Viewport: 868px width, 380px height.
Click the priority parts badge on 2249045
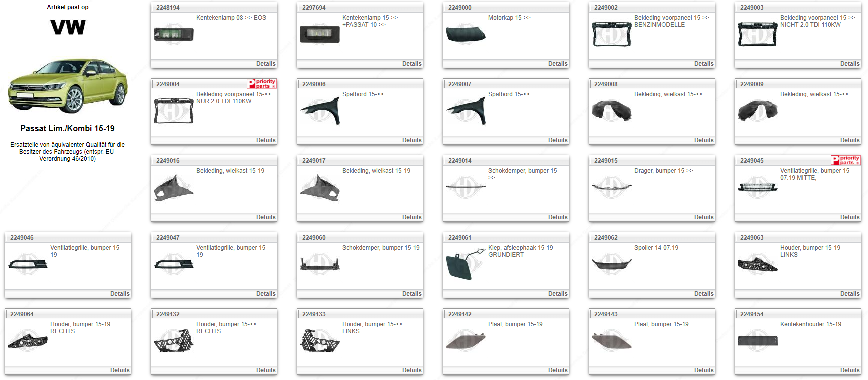point(845,160)
